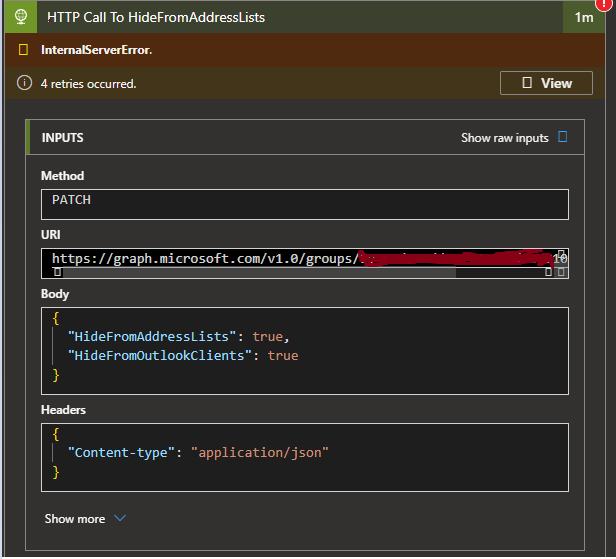Click the Show raw inputs icon
This screenshot has width=616, height=559.
tap(562, 137)
